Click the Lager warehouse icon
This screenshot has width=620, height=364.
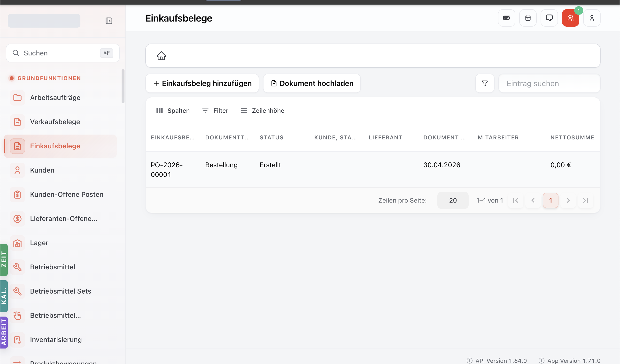click(x=17, y=243)
